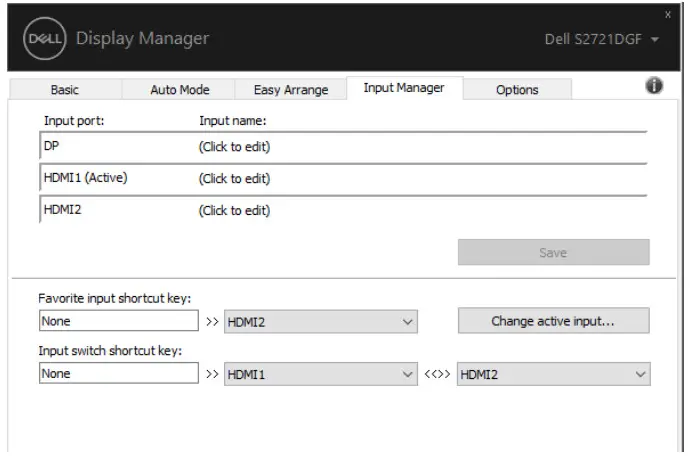Image resolution: width=690 pixels, height=456 pixels.
Task: Click the Input name column header
Action: click(x=232, y=121)
